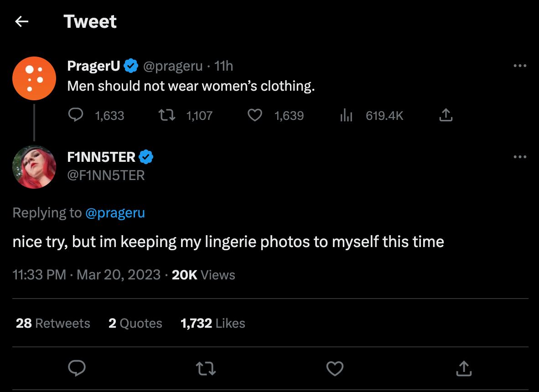Retweet F1NN5TER's reply
This screenshot has width=539, height=392.
[206, 368]
